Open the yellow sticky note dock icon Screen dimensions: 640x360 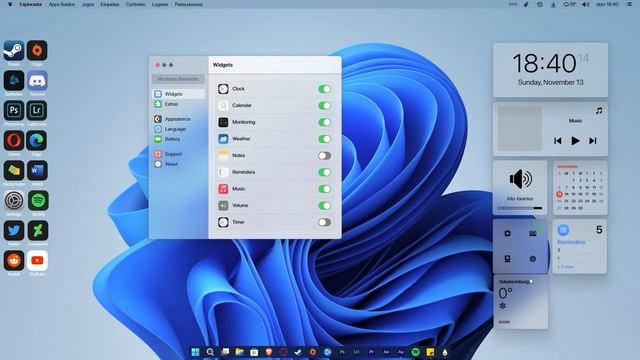coord(430,352)
